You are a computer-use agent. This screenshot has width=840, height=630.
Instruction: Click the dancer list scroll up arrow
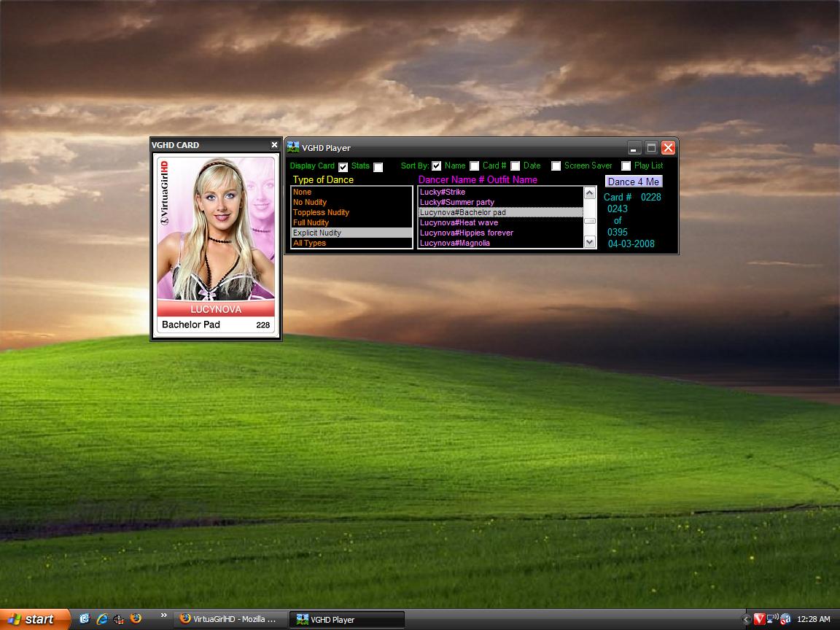click(x=590, y=192)
